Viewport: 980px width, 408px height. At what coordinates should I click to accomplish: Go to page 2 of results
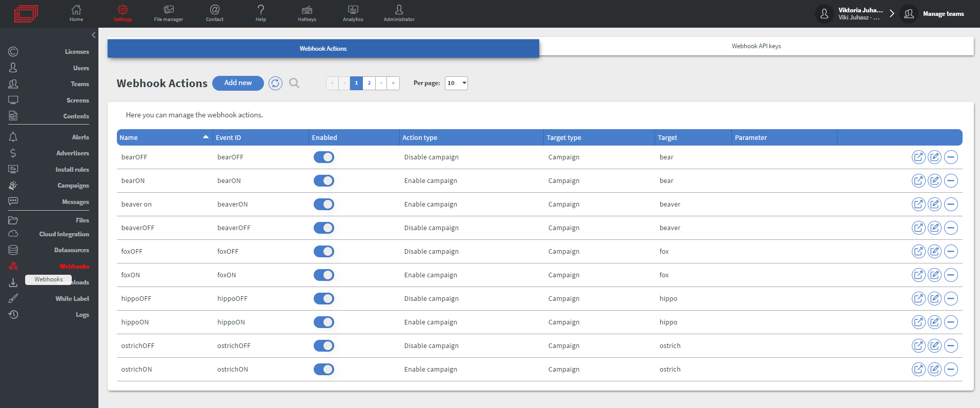(x=369, y=83)
